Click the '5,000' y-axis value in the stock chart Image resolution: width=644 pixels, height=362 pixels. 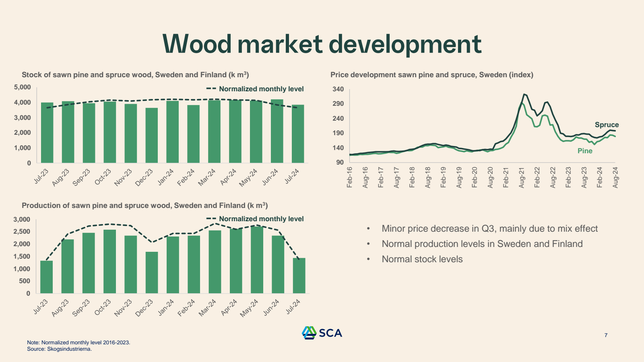[x=23, y=87]
